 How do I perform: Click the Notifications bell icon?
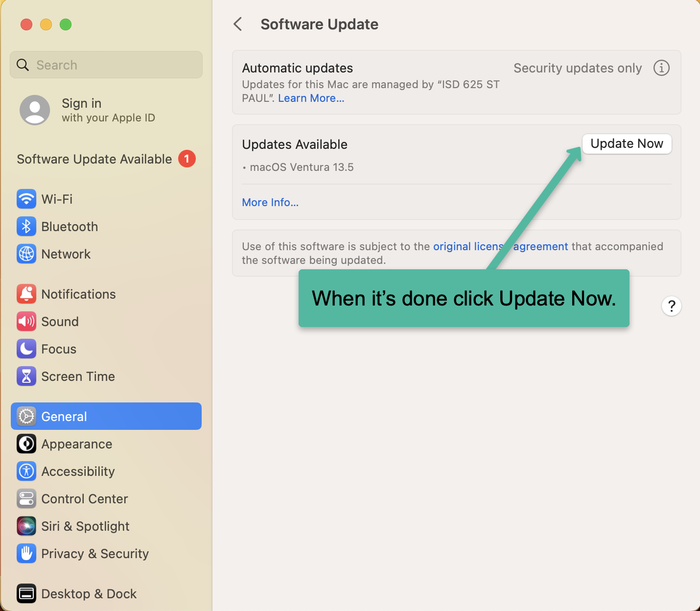(26, 294)
